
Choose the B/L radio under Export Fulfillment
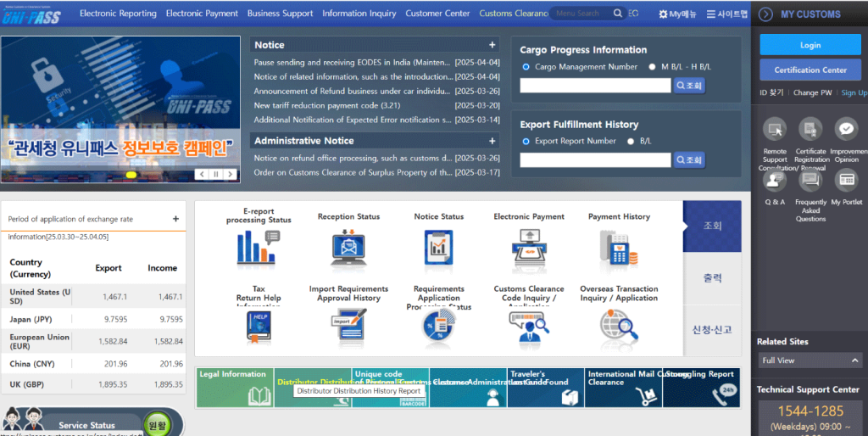(x=631, y=142)
